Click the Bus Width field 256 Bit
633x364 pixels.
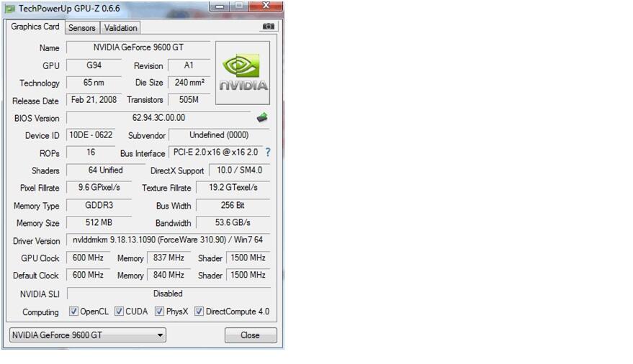coord(233,205)
